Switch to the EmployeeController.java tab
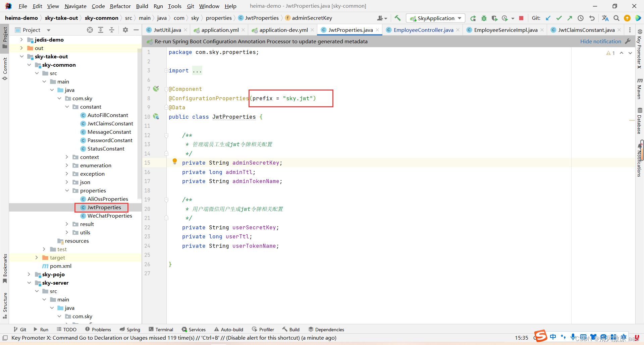Viewport: 644px width, 345px height. tap(423, 30)
